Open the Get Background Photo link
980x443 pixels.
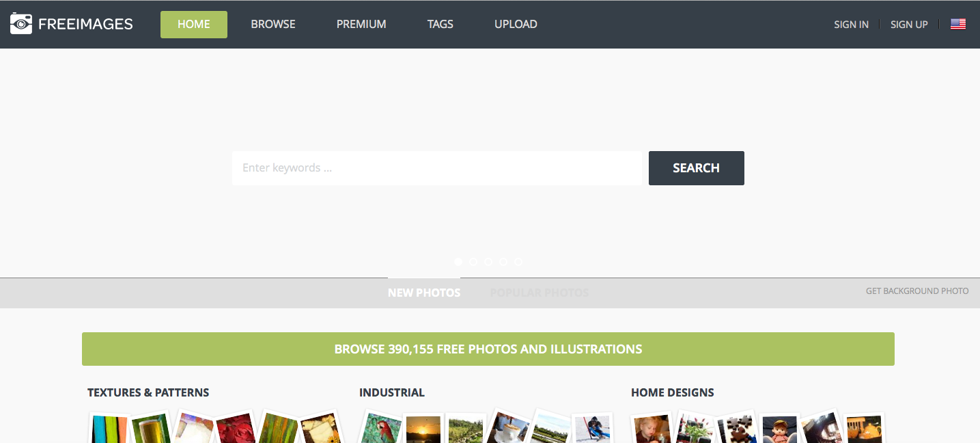click(916, 291)
